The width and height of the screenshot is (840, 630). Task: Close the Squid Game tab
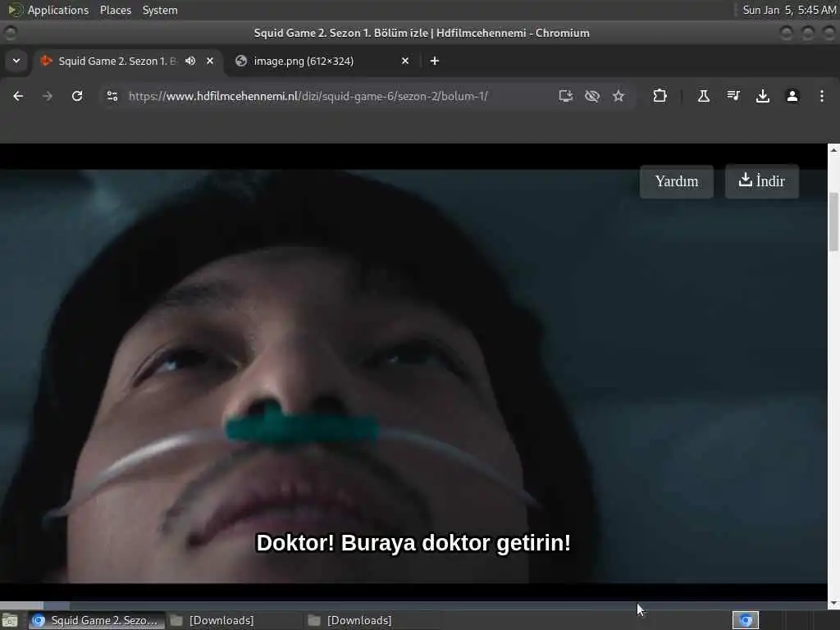click(210, 61)
